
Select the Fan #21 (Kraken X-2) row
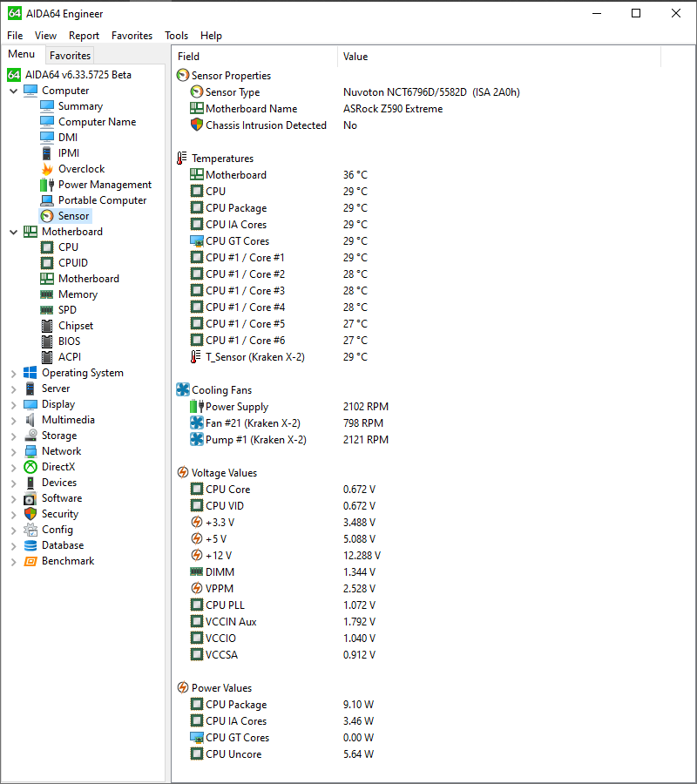click(x=433, y=423)
